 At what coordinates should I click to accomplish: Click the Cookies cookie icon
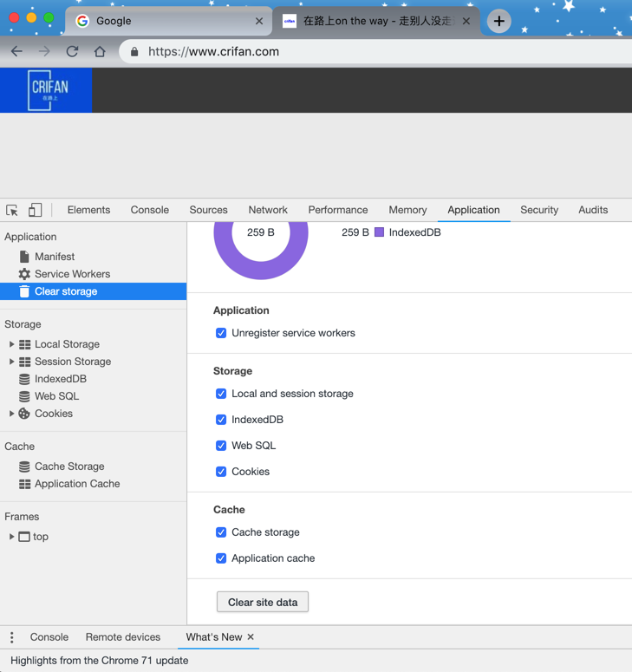pyautogui.click(x=24, y=414)
